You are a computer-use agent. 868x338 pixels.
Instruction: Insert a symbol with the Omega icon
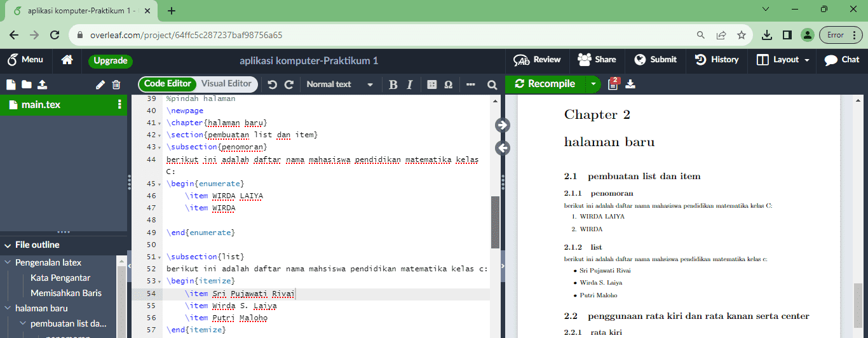(449, 84)
